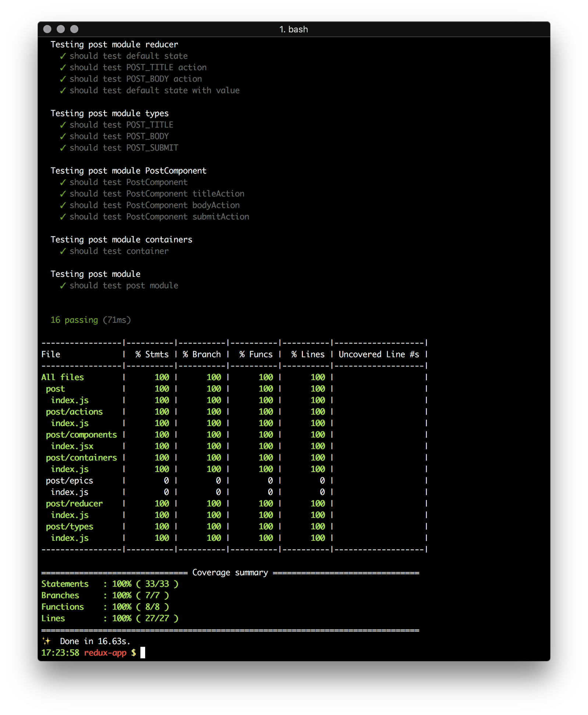
Task: Click the 'Statements' summary label
Action: pyautogui.click(x=65, y=584)
